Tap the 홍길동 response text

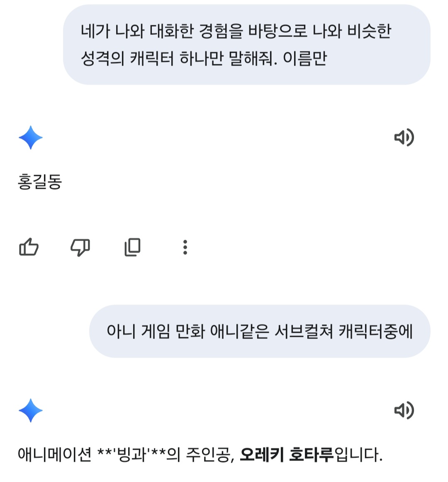[40, 182]
